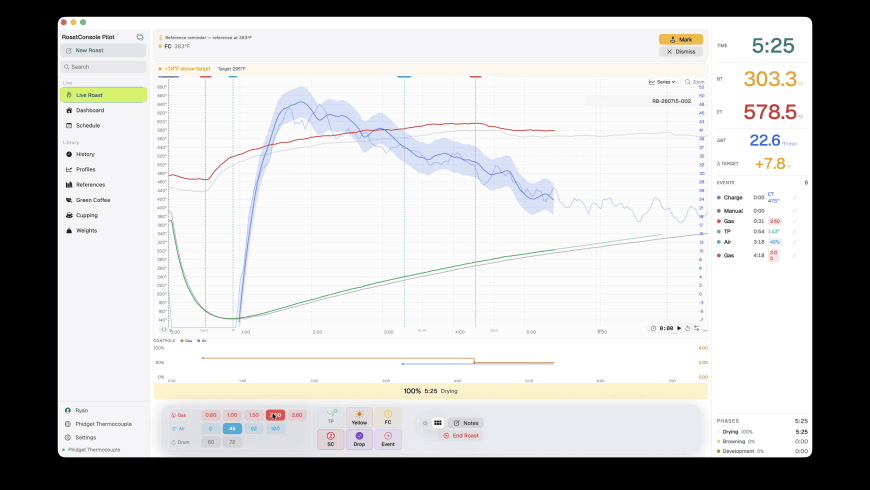Viewport: 870px width, 490px height.
Task: Add a custom Event marker
Action: point(388,439)
